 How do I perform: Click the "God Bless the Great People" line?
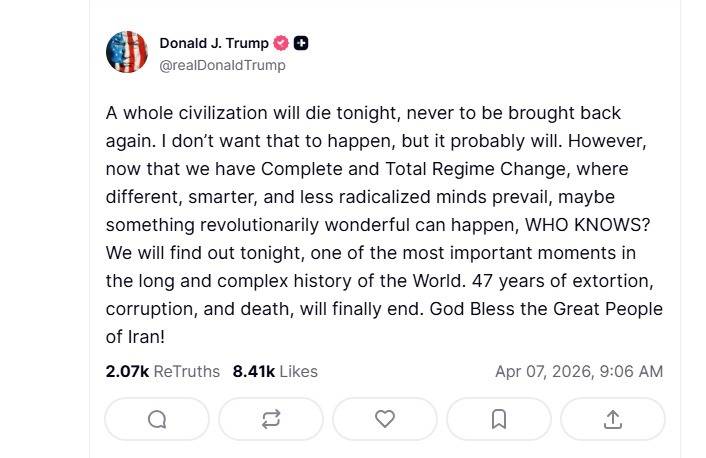coord(546,309)
